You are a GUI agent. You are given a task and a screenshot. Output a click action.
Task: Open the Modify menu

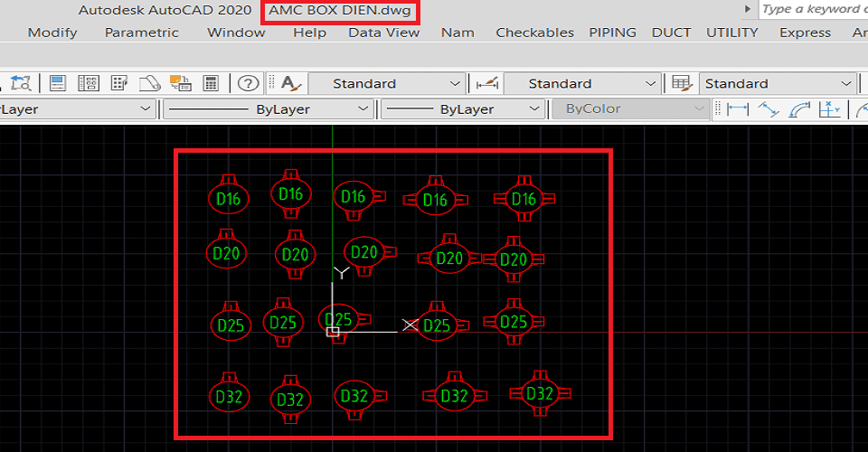point(52,33)
